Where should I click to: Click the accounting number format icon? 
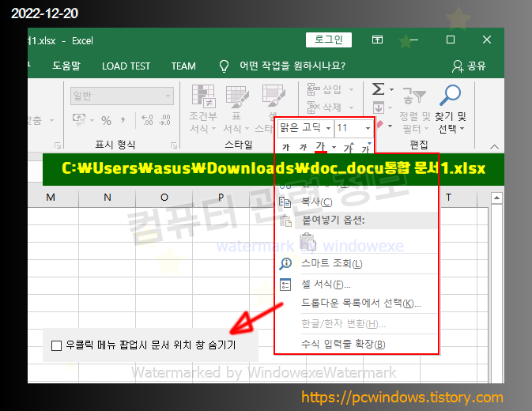point(79,119)
